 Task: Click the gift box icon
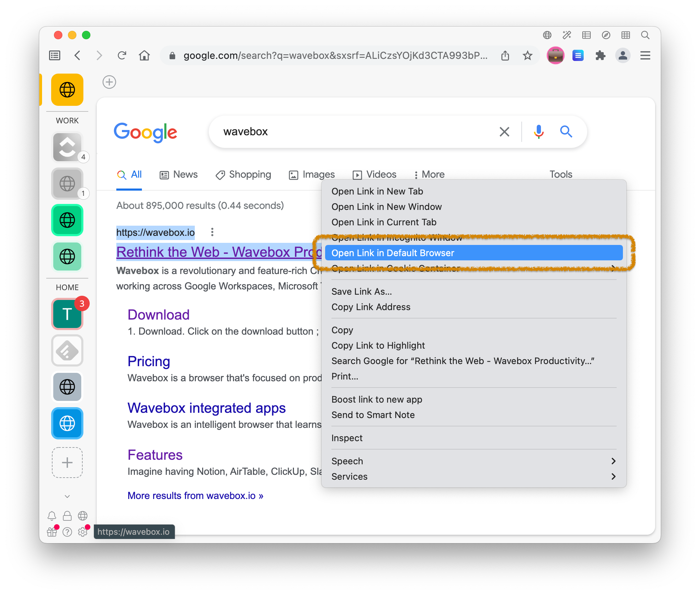pos(52,532)
